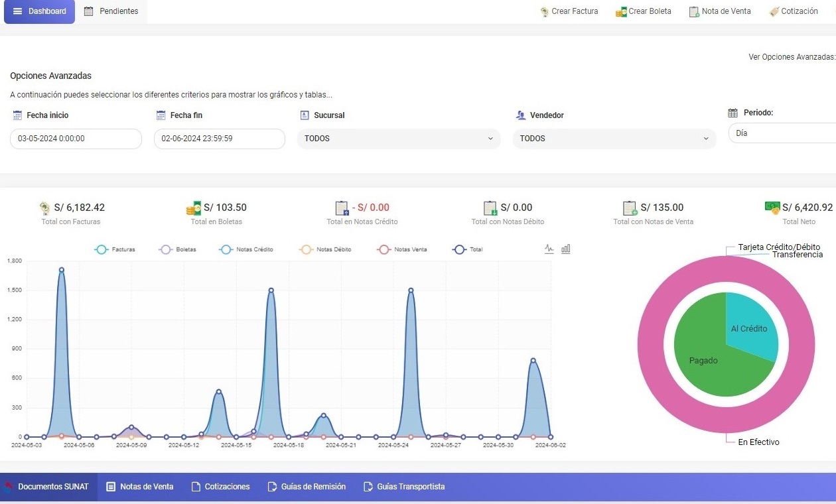The image size is (836, 504).
Task: Switch to the Pendientes tab
Action: (111, 11)
